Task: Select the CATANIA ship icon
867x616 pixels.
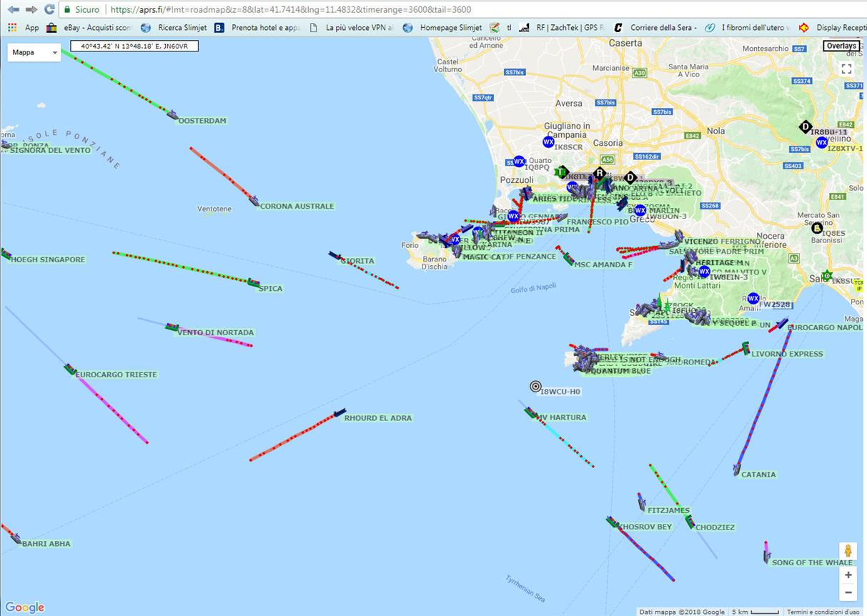Action: tap(737, 469)
